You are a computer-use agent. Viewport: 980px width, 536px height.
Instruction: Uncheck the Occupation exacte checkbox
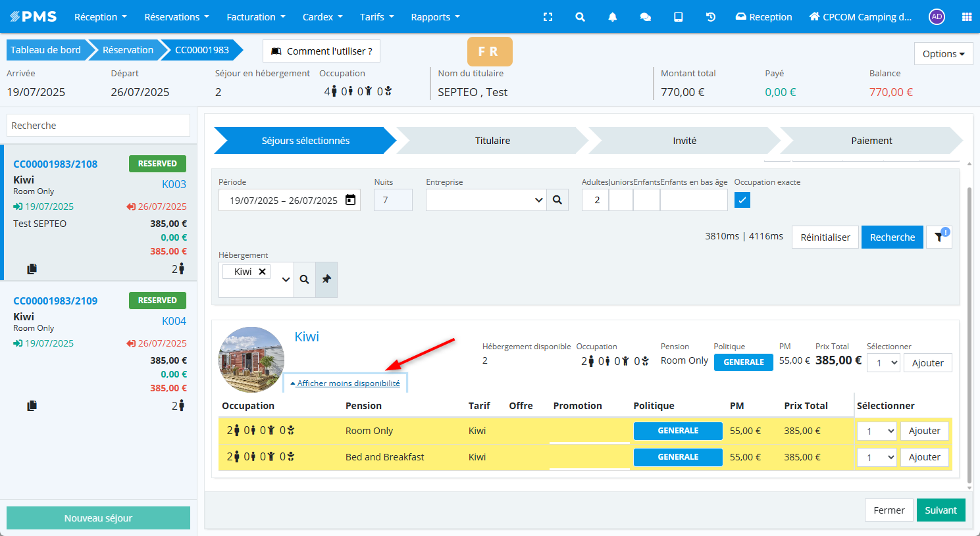[x=742, y=200]
